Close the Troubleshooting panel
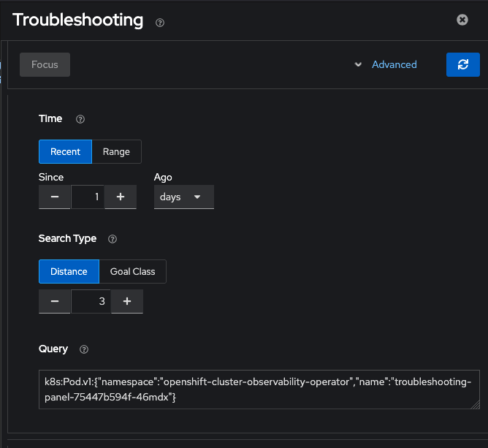 click(462, 20)
